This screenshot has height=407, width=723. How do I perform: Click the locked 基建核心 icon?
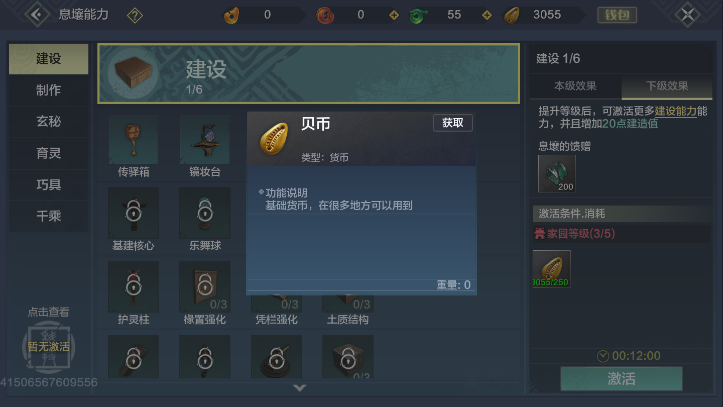[x=133, y=213]
